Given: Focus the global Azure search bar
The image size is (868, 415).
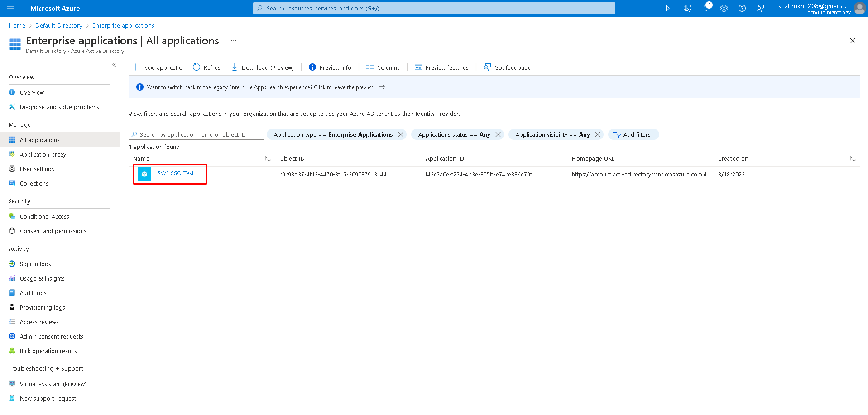Looking at the screenshot, I should tap(434, 8).
